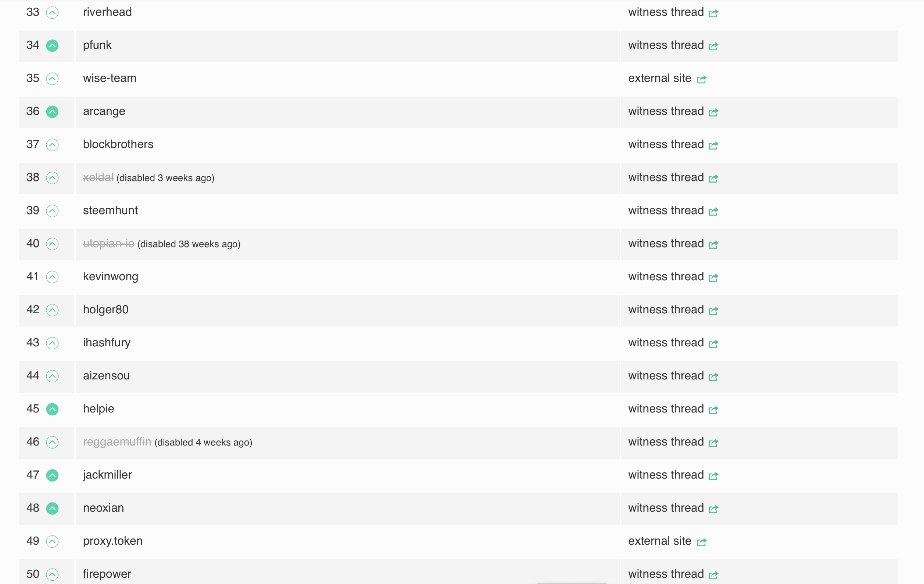Visit firepower's profile link
The width and height of the screenshot is (924, 584).
point(107,574)
